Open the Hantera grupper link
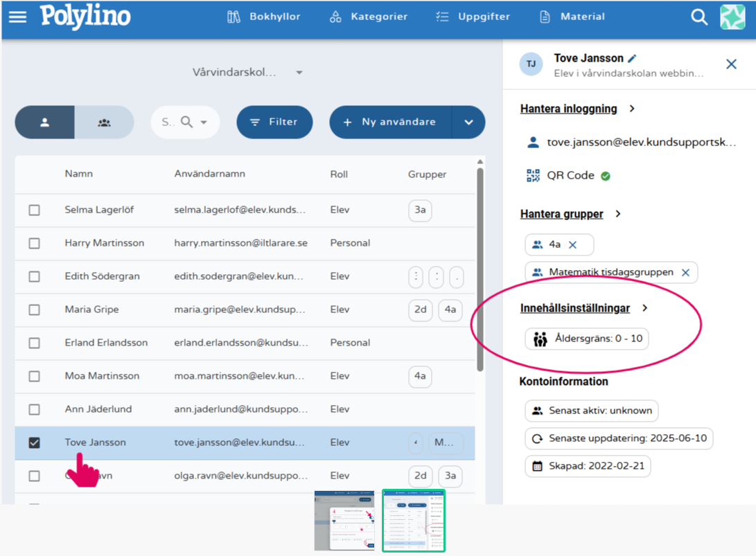756x556 pixels. (562, 214)
